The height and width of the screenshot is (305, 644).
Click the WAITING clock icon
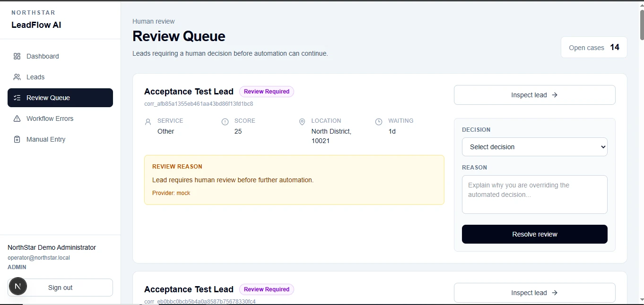(x=379, y=122)
